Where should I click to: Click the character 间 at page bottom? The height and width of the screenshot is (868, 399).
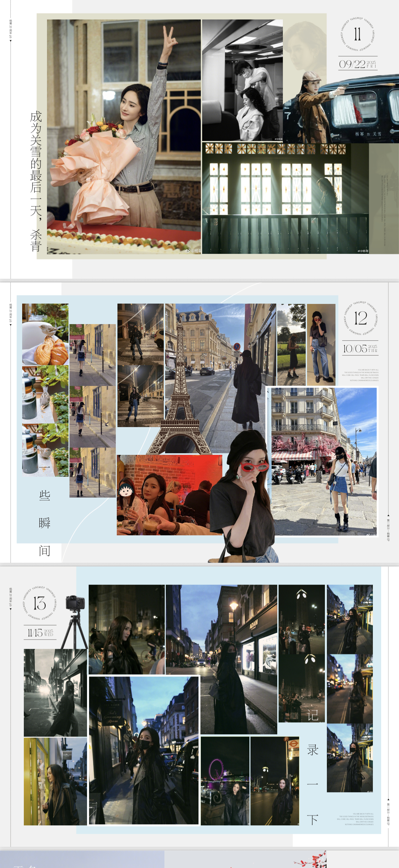coord(44,551)
